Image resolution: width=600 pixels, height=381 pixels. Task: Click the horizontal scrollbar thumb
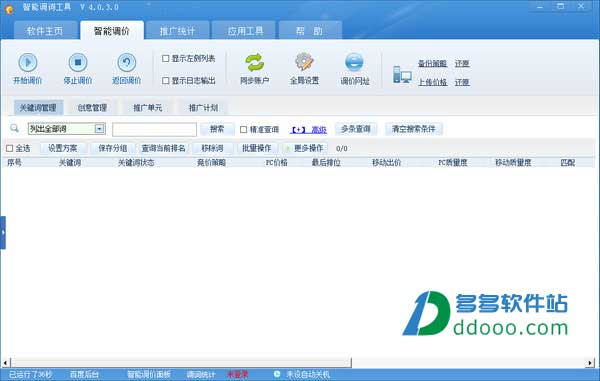181,362
